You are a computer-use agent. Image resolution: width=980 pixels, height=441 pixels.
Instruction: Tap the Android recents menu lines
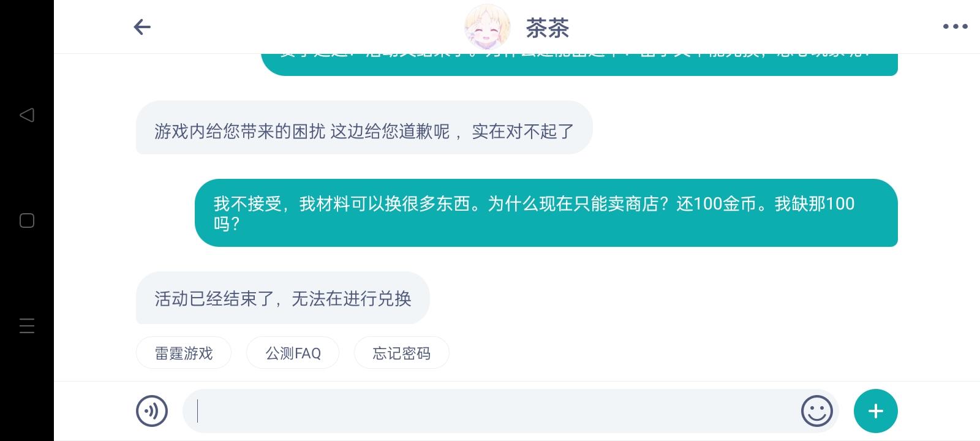point(27,326)
